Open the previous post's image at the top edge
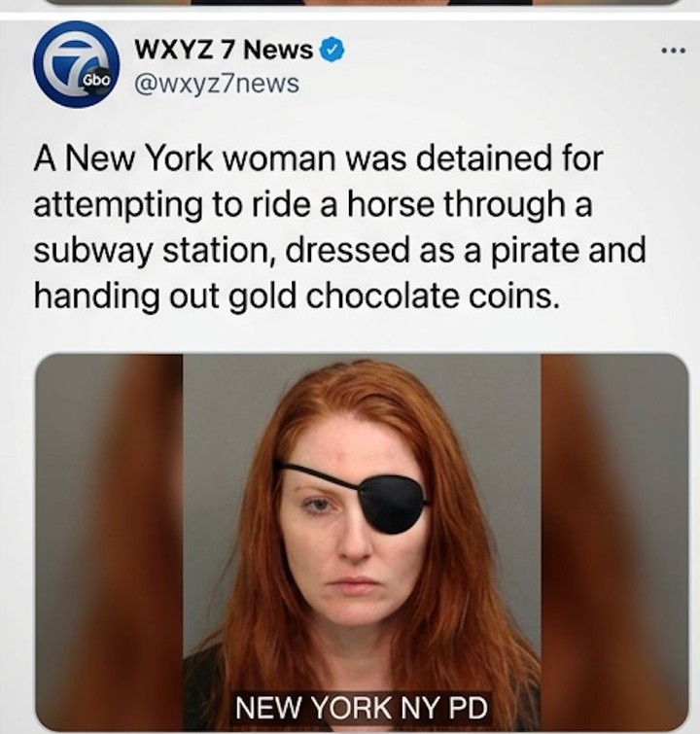Viewport: 700px width, 734px height. tap(362, 2)
